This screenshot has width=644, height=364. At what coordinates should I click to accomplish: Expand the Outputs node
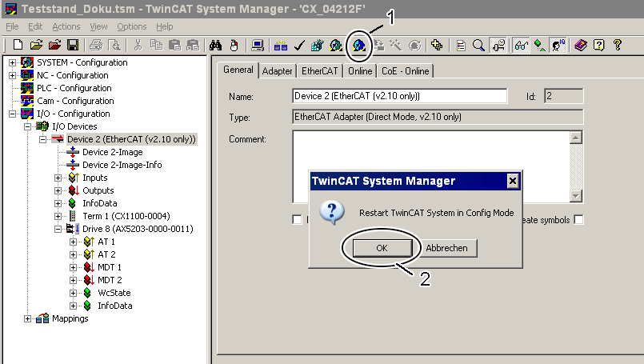click(58, 190)
